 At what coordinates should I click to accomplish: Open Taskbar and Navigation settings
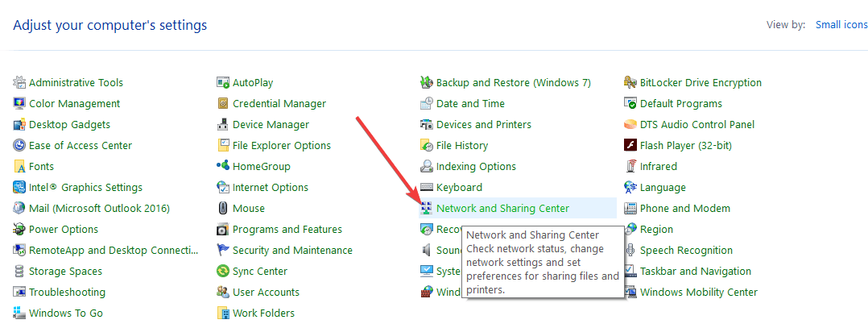[x=695, y=272]
